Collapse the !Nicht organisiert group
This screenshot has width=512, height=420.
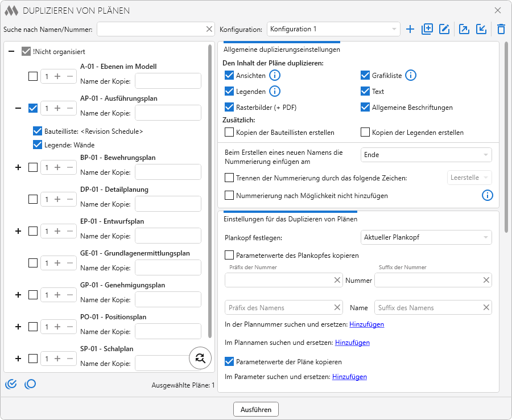11,51
